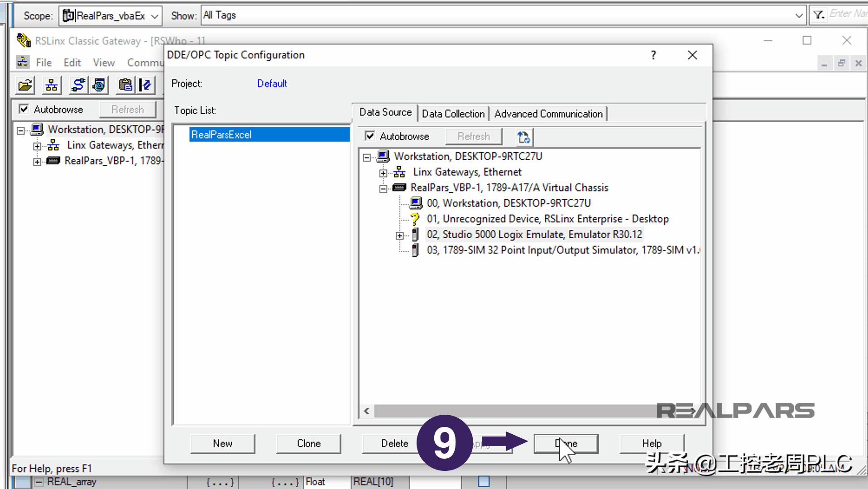This screenshot has height=489, width=868.
Task: Uncheck Autobrowse in Data Source tab
Action: click(370, 136)
